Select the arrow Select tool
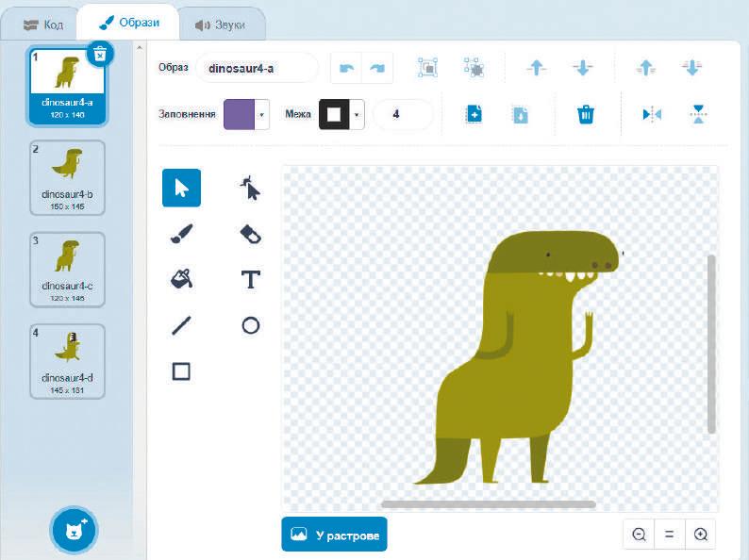Viewport: 749px width, 560px height. pyautogui.click(x=181, y=188)
